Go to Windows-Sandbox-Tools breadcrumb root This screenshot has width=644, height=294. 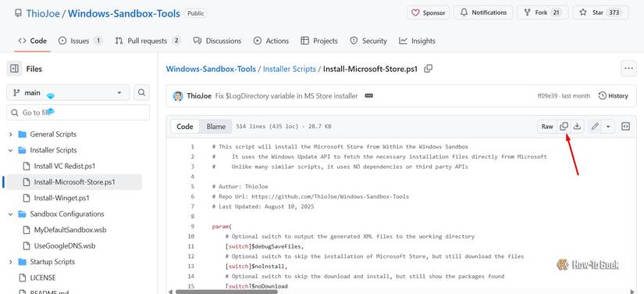click(211, 69)
